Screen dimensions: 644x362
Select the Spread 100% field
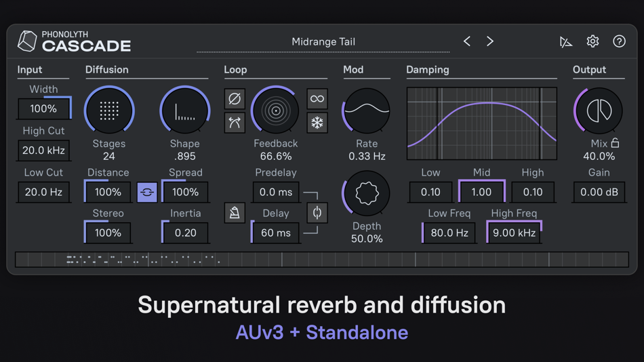[185, 192]
